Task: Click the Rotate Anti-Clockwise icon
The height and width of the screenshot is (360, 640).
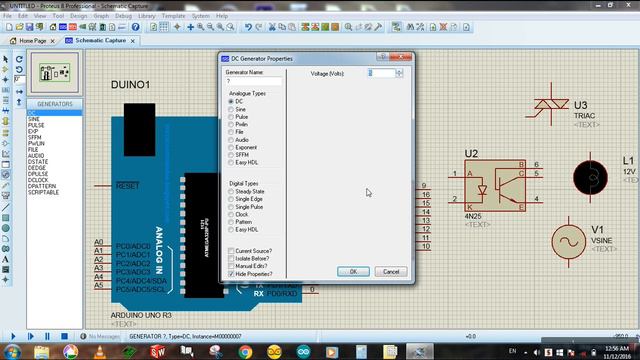Action: pos(19,69)
